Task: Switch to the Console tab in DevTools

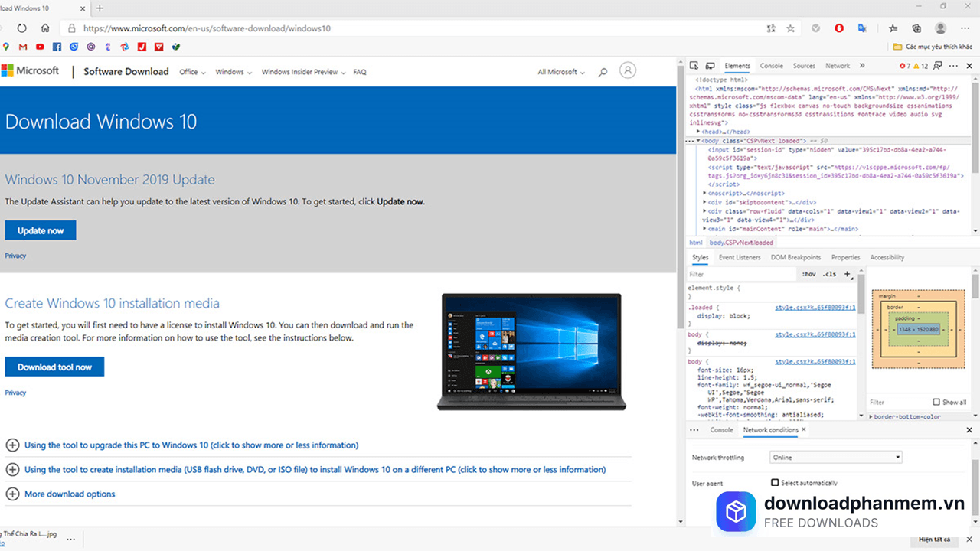Action: [771, 66]
